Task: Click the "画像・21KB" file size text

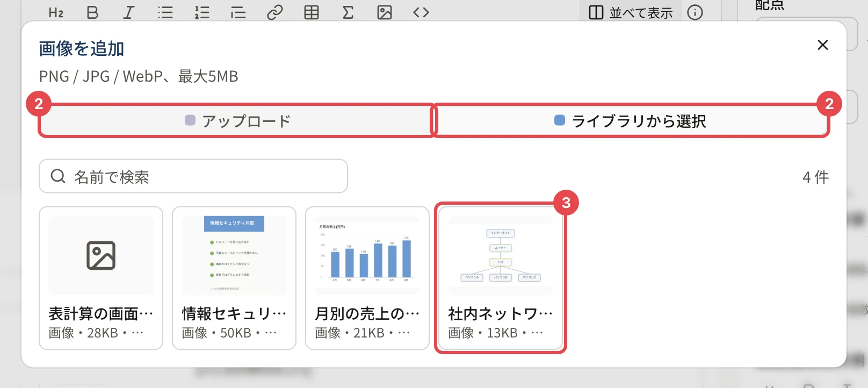Action: (350, 333)
